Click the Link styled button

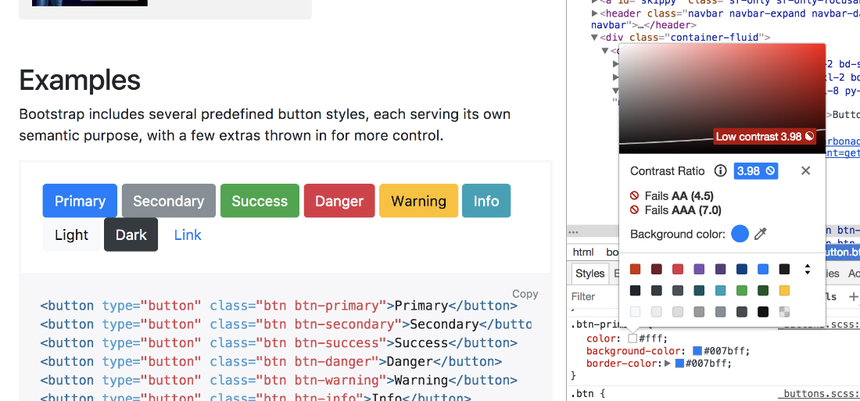coord(187,235)
